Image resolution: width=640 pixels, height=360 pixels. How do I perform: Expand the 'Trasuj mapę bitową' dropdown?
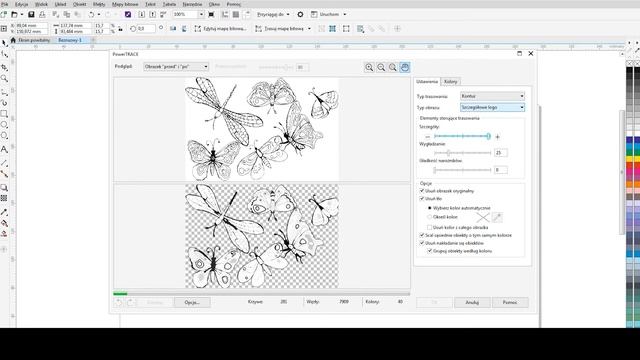point(309,29)
